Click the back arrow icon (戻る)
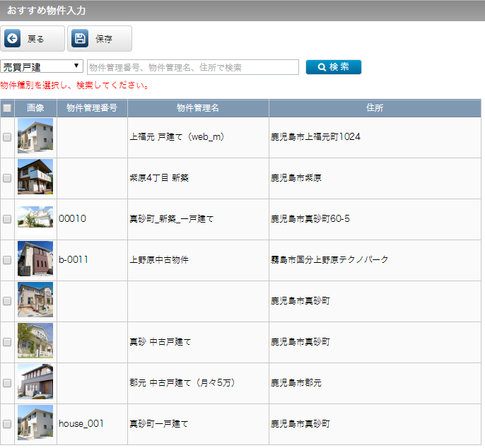The width and height of the screenshot is (485, 448). pos(13,39)
